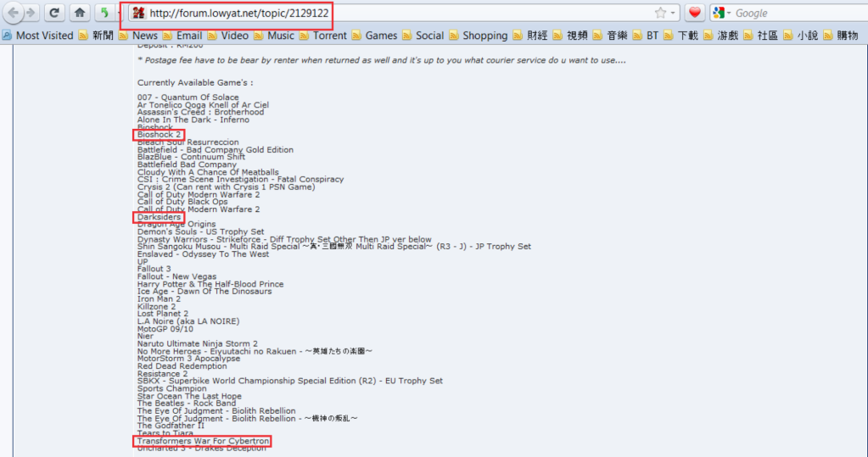This screenshot has width=868, height=457.
Task: Click the browser back arrow button
Action: pos(14,13)
